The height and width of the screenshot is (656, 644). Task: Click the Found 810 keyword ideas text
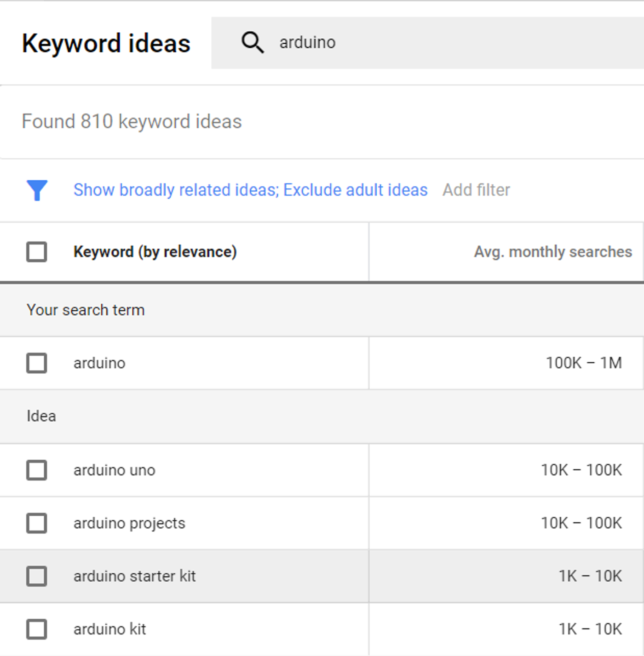coord(132,122)
